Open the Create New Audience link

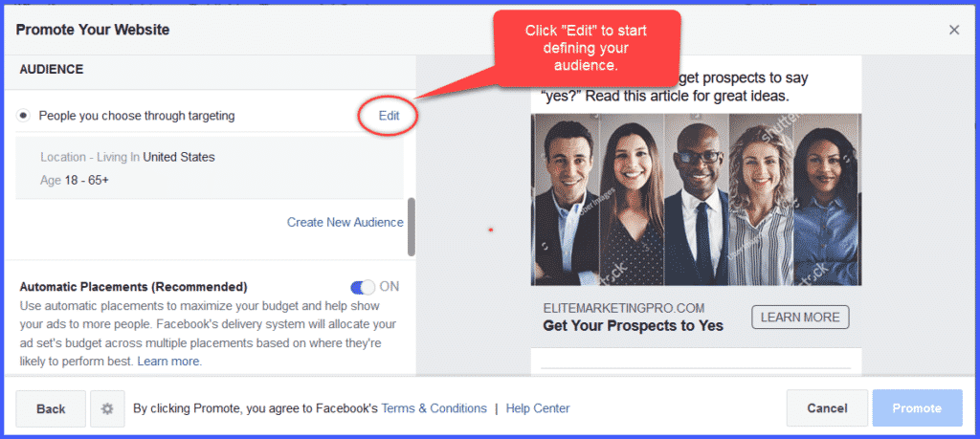[345, 222]
